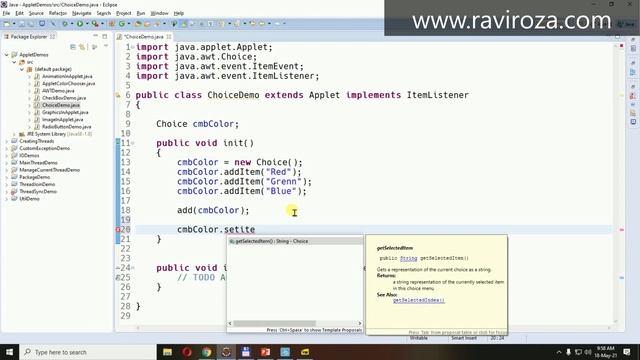Viewport: 640px width, 360px height.
Task: Expand the CreatingThreads project
Action: pos(7,141)
